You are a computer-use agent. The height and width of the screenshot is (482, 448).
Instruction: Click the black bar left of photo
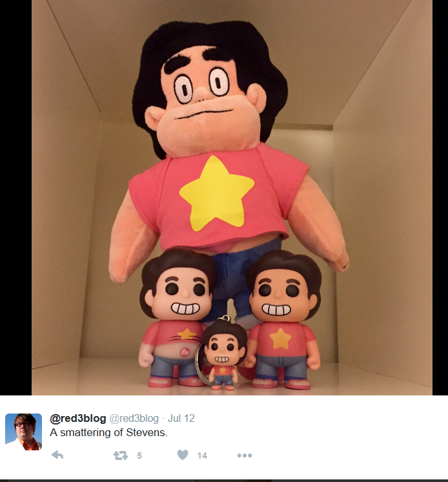(15, 197)
